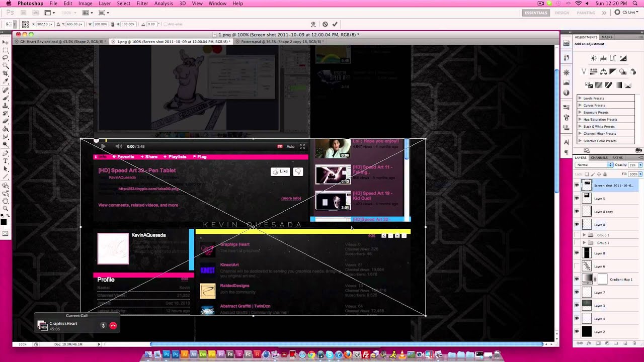
Task: Expand Levels Presets list
Action: (x=580, y=98)
